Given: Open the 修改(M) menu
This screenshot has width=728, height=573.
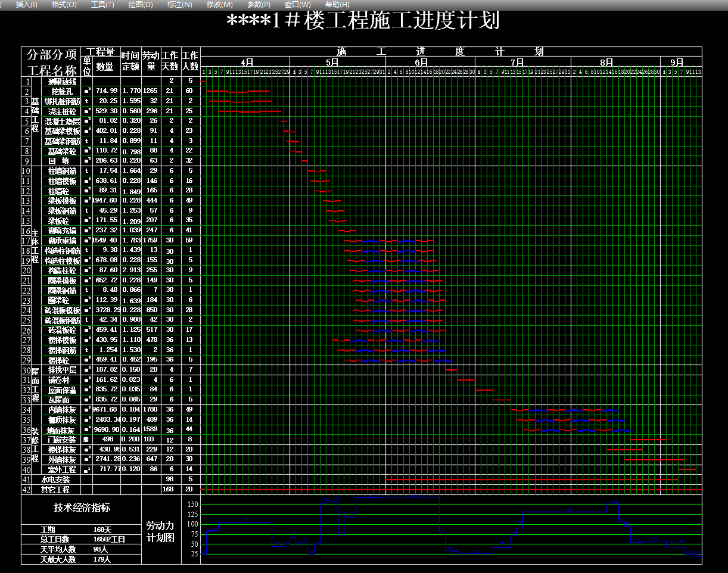Looking at the screenshot, I should click(x=219, y=5).
